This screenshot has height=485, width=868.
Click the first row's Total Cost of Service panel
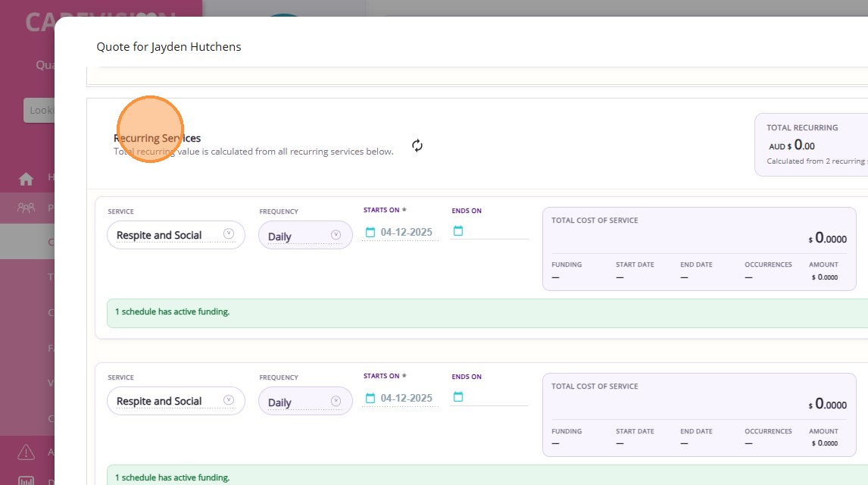click(x=698, y=249)
